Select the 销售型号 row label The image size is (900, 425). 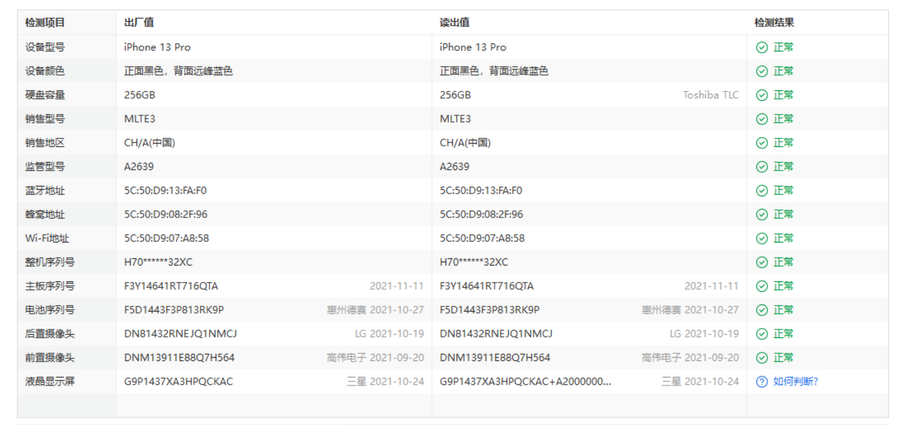tap(45, 119)
